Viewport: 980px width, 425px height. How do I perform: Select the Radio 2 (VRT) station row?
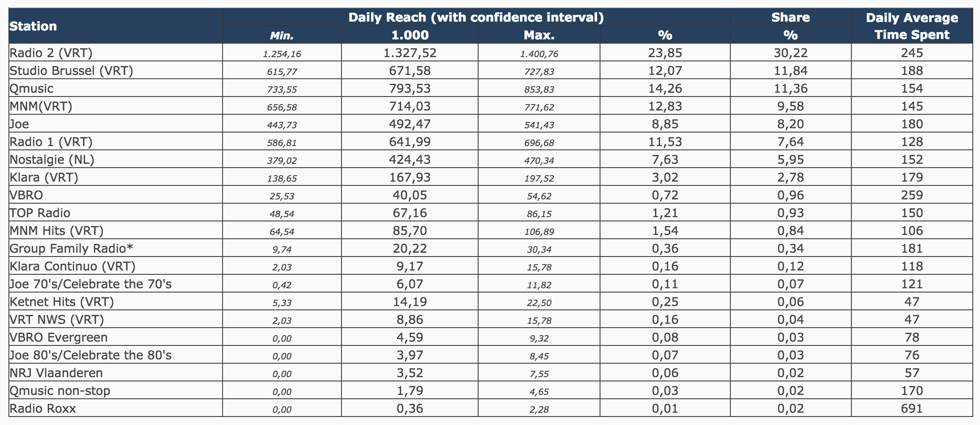51,53
